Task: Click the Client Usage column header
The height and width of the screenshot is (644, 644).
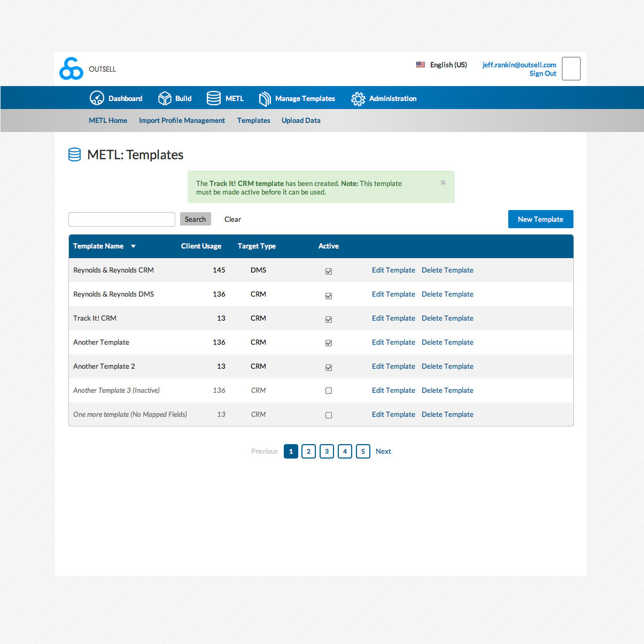Action: point(201,246)
